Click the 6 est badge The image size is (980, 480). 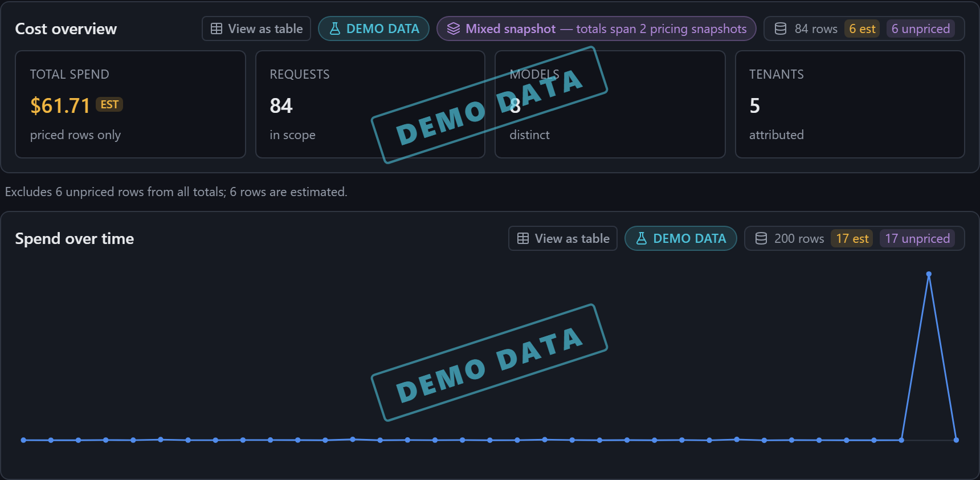862,29
